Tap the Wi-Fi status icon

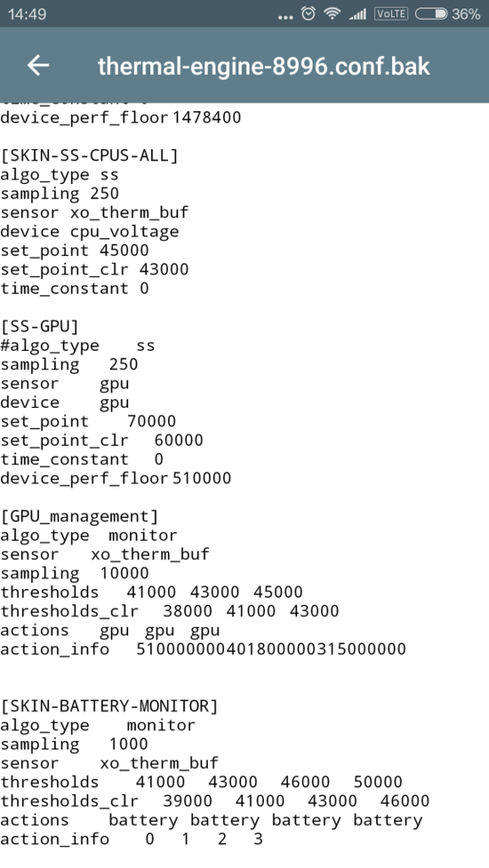[333, 14]
